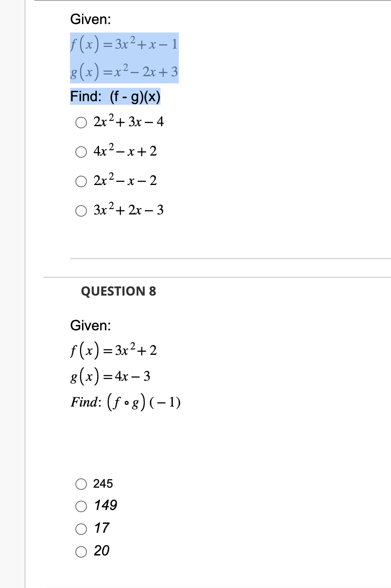The width and height of the screenshot is (391, 588).
Task: Click the Find: (f∘g)(−1) expression
Action: point(125,401)
